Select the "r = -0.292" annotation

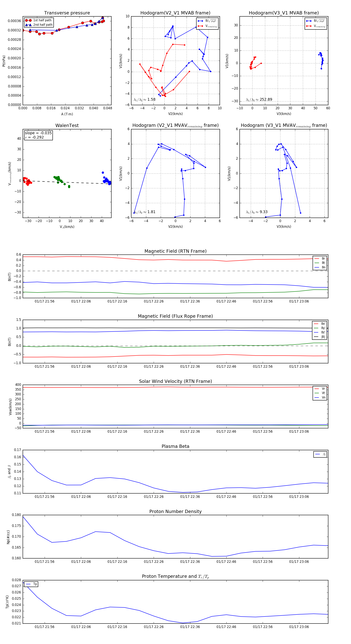click(x=35, y=137)
